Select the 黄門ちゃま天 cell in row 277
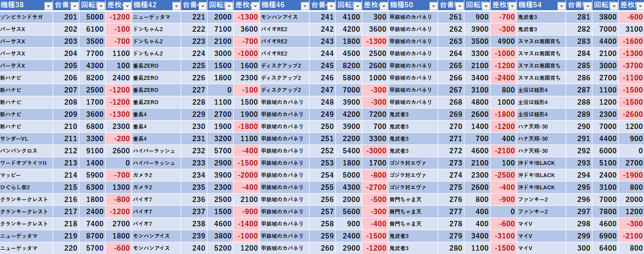Viewport: 644px width, 254px height. (413, 212)
